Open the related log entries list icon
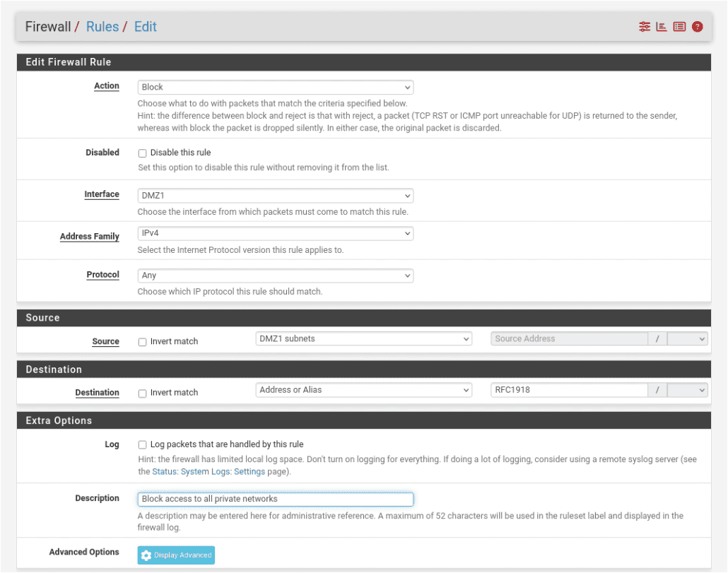728x573 pixels. tap(679, 26)
